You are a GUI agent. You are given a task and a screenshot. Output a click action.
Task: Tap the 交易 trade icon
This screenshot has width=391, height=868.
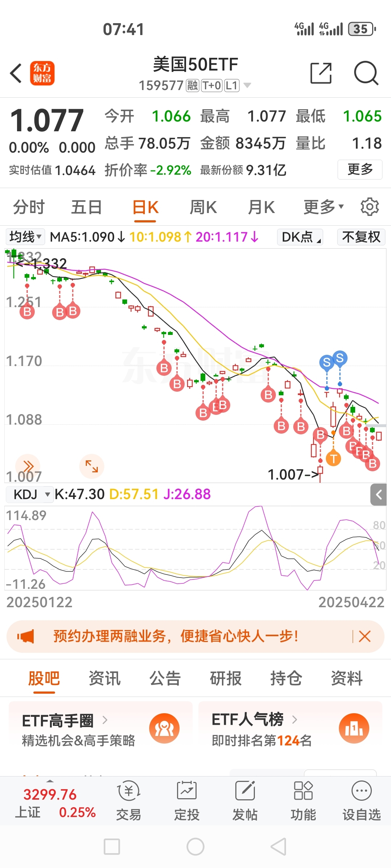pyautogui.click(x=129, y=791)
